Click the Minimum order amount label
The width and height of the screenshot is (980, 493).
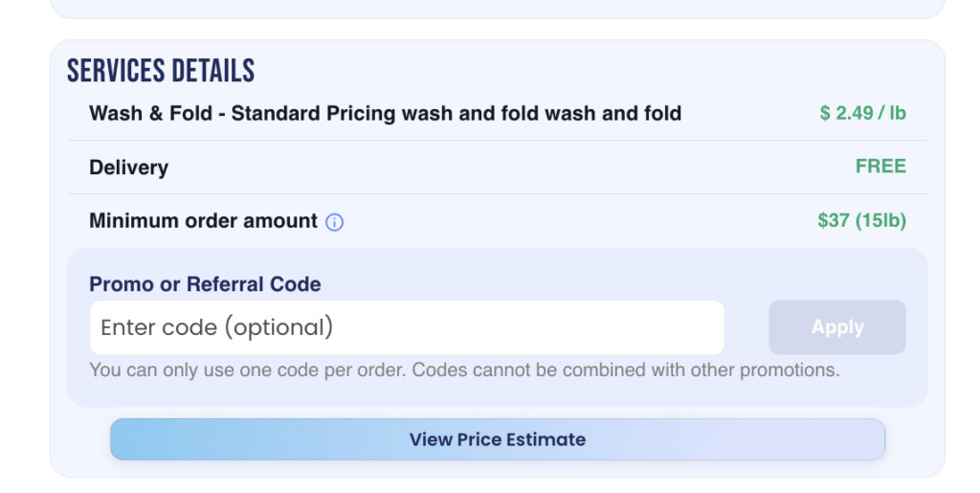point(203,221)
